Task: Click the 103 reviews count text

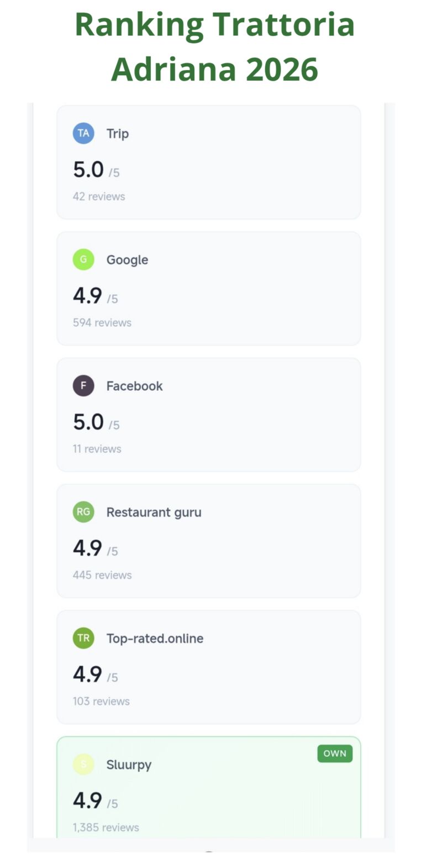Action: click(x=101, y=701)
